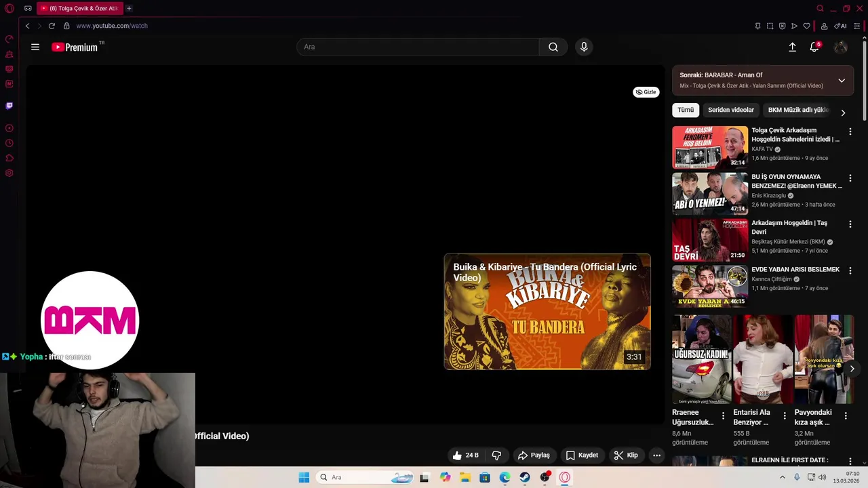
Task: Open Player icon in Opera sidebar
Action: 9,128
